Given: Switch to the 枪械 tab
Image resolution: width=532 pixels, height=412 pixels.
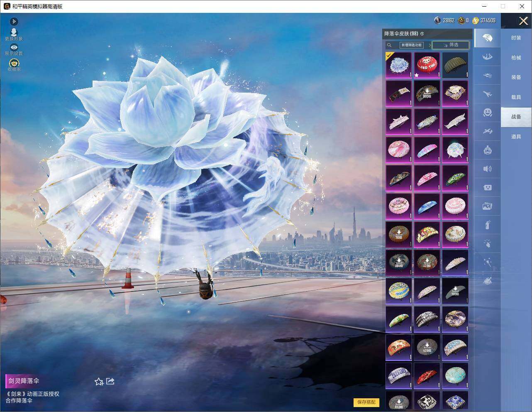Looking at the screenshot, I should (x=516, y=58).
